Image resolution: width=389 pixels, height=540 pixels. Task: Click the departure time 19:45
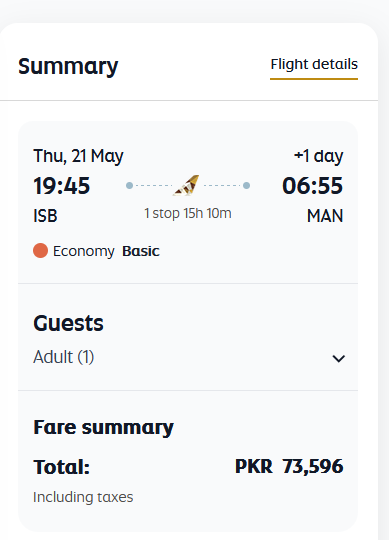click(62, 186)
